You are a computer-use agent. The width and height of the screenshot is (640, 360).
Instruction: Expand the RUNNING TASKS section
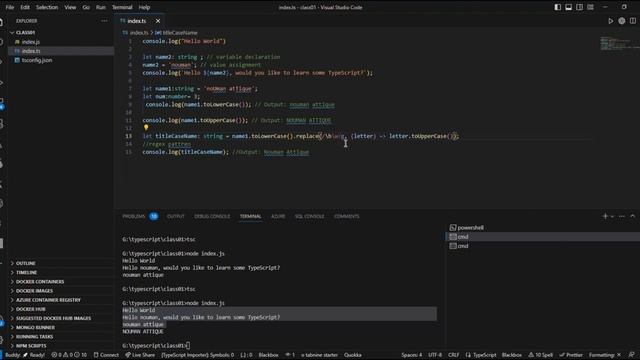(61, 336)
